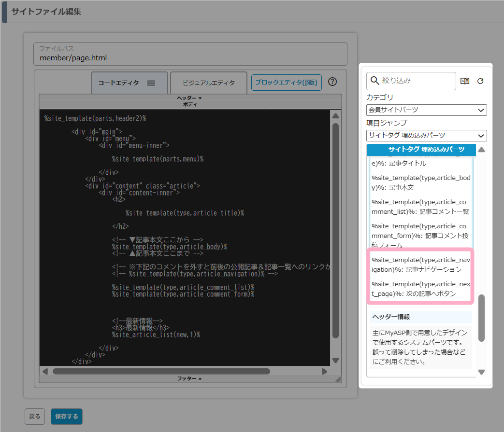Click the code editor scroll-up arrow
Viewport: 504px width, 432px height.
click(336, 116)
